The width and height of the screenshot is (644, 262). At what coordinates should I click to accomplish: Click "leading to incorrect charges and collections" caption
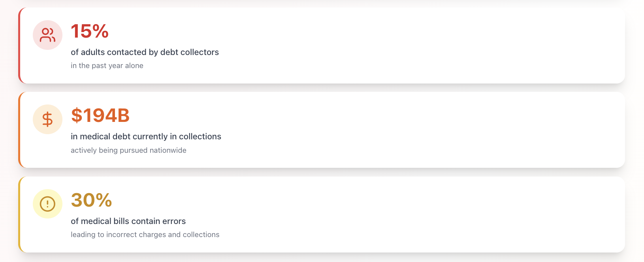point(145,235)
